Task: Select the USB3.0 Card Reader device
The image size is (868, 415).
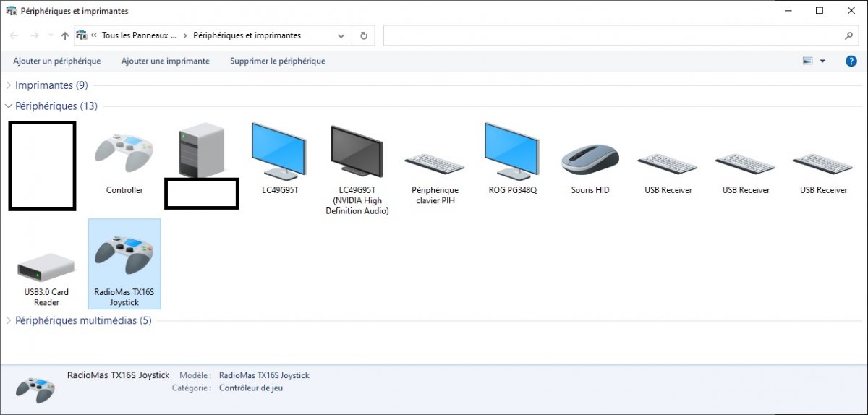Action: point(46,268)
